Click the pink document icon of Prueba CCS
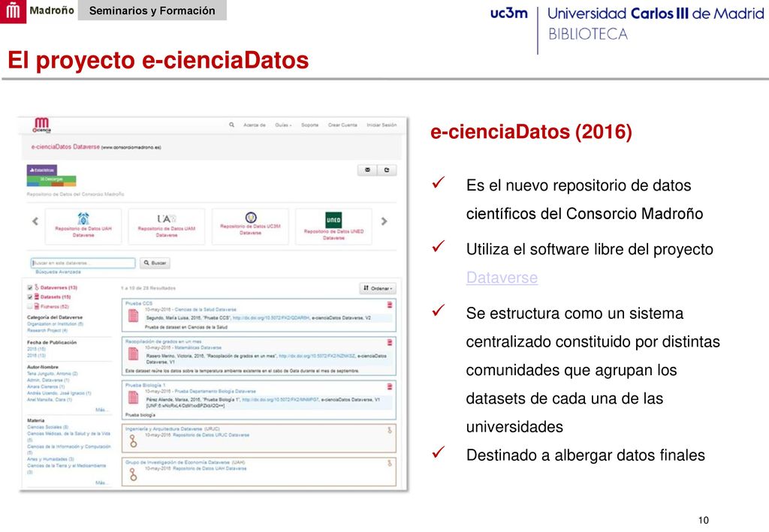This screenshot has width=769, height=532. (133, 316)
